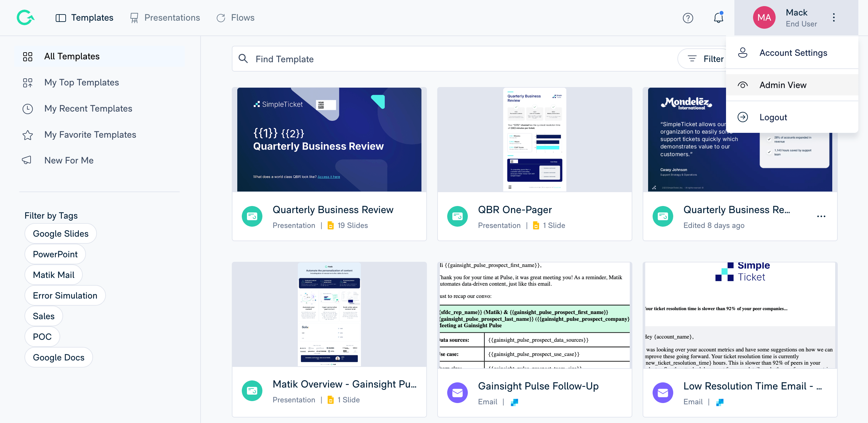This screenshot has width=868, height=423.
Task: Toggle the Error Simulation tag filter
Action: (65, 295)
